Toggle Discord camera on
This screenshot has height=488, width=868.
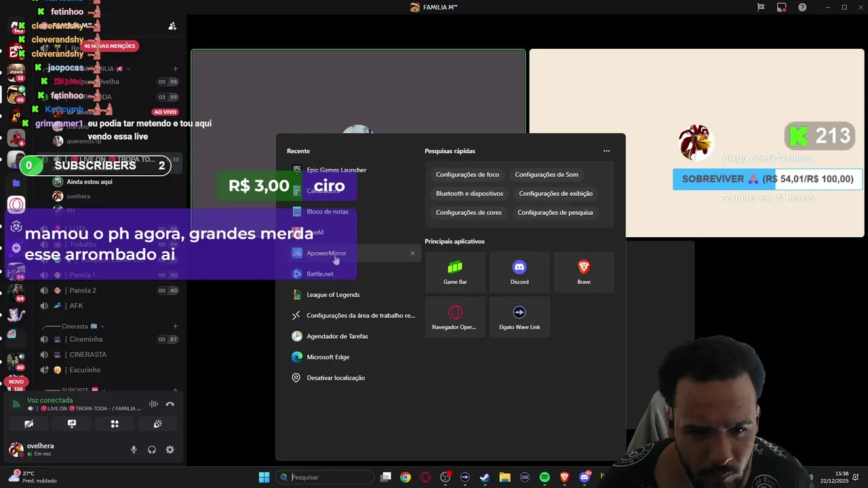point(28,424)
